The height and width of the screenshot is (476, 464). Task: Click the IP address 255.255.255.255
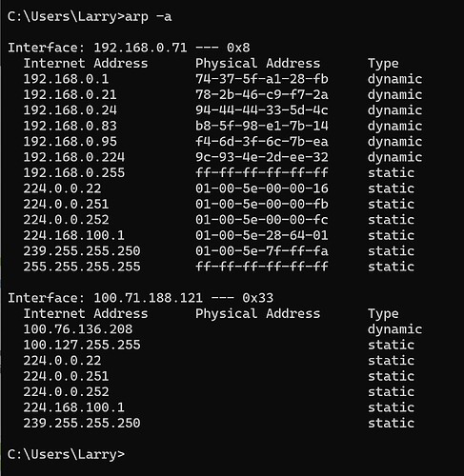point(82,267)
